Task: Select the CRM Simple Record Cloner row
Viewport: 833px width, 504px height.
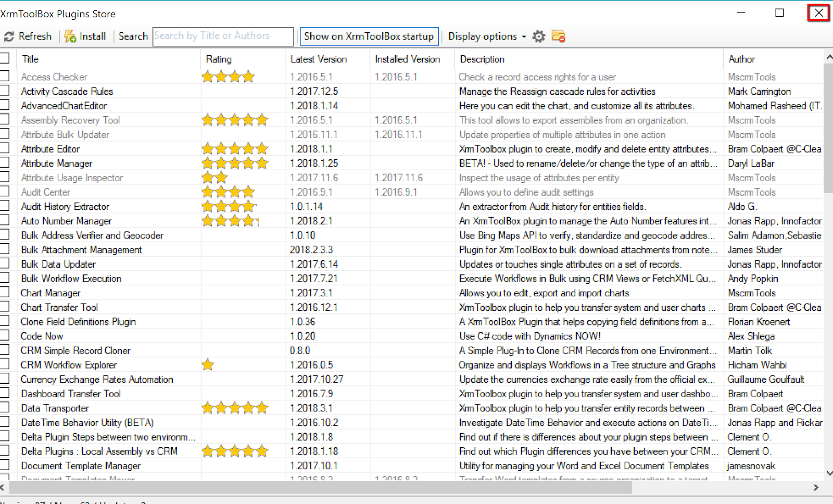Action: click(x=411, y=351)
